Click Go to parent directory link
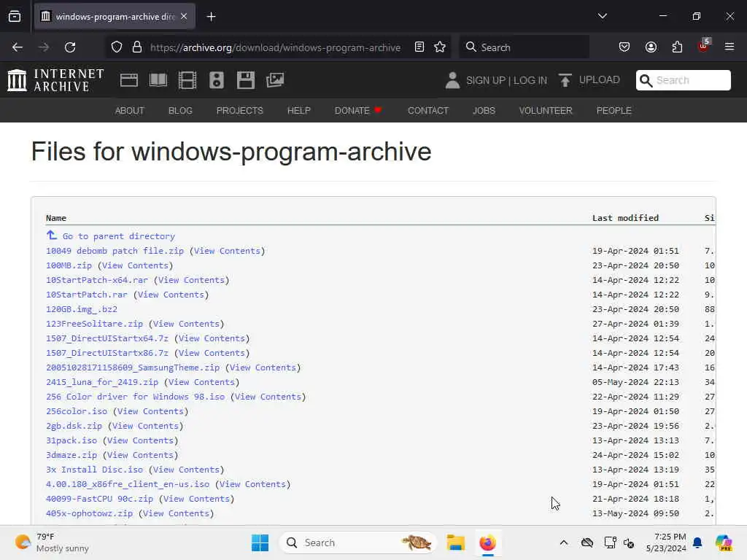The height and width of the screenshot is (560, 747). 119,236
